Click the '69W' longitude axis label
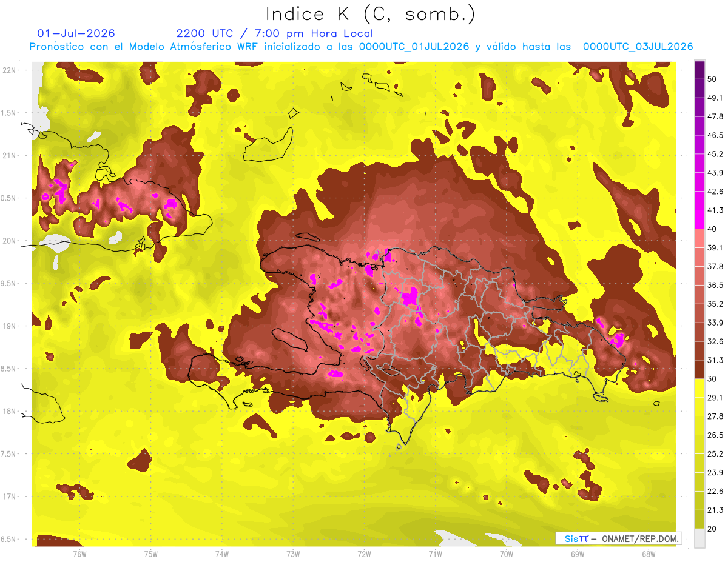728x562 pixels. coord(578,554)
